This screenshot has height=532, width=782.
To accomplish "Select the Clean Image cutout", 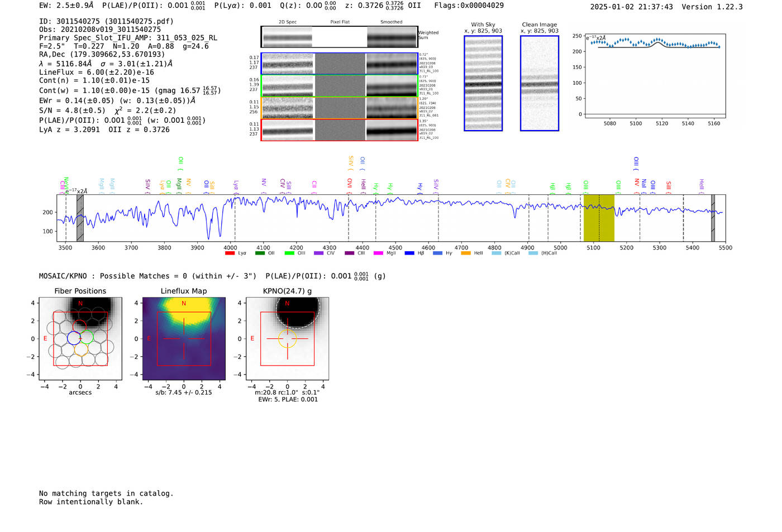I will click(x=540, y=83).
